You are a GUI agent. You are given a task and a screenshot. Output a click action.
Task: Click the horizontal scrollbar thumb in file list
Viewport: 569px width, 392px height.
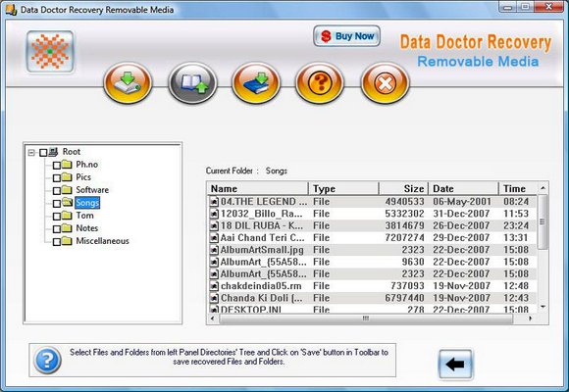tap(366, 318)
